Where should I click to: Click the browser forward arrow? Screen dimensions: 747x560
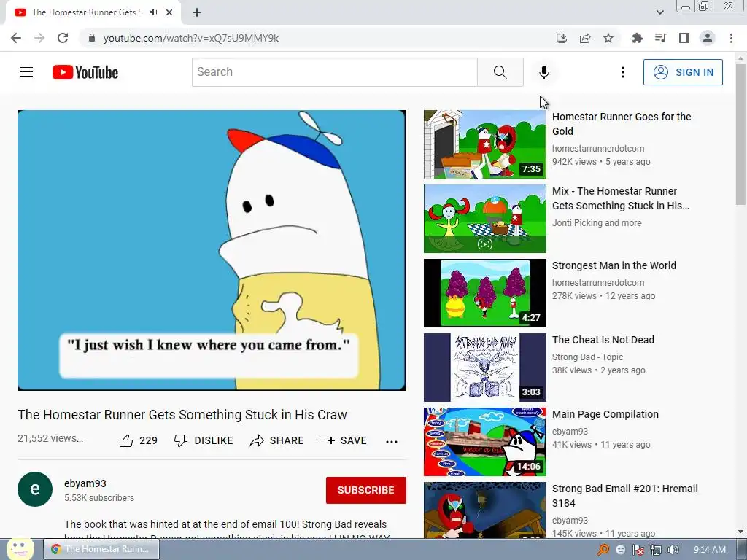[39, 38]
